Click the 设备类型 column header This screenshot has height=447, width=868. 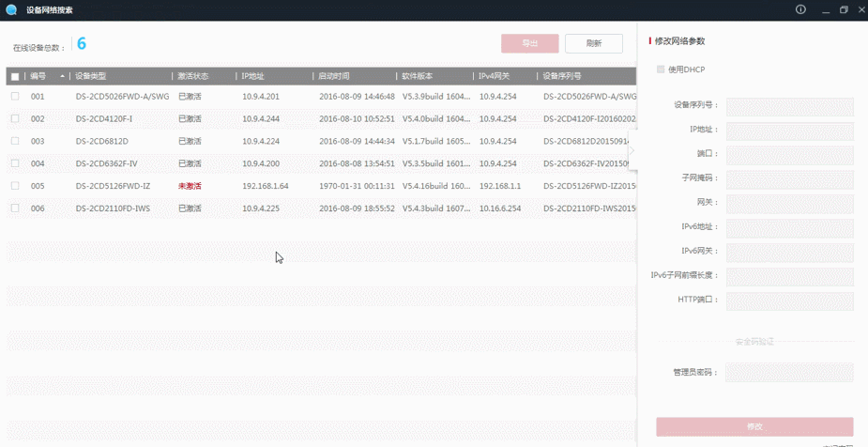(91, 76)
